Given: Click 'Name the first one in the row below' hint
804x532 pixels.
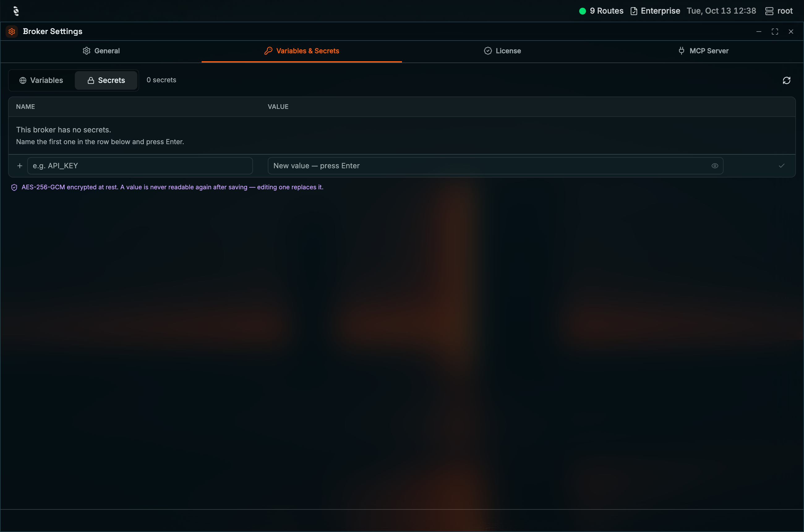Looking at the screenshot, I should pyautogui.click(x=100, y=142).
